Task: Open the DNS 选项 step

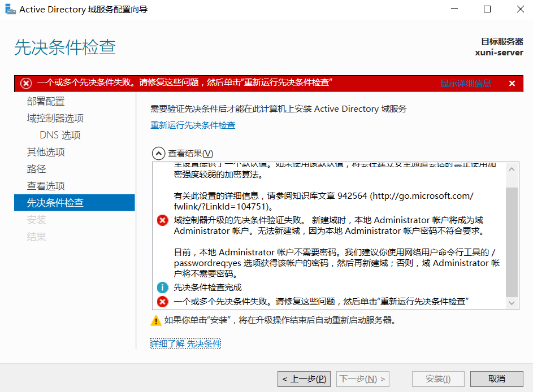Action: pyautogui.click(x=60, y=135)
